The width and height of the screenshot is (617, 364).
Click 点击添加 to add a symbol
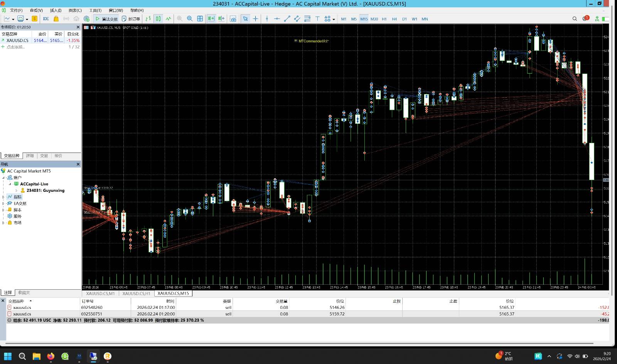point(15,47)
